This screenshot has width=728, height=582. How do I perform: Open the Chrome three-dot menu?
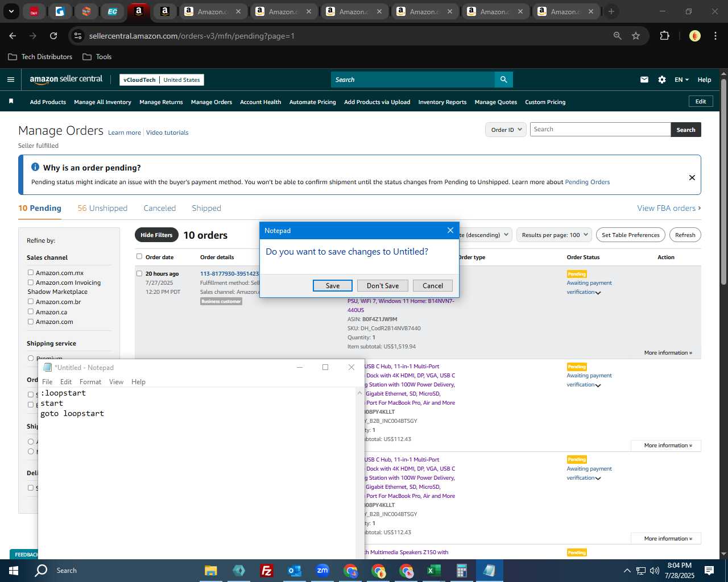point(714,36)
